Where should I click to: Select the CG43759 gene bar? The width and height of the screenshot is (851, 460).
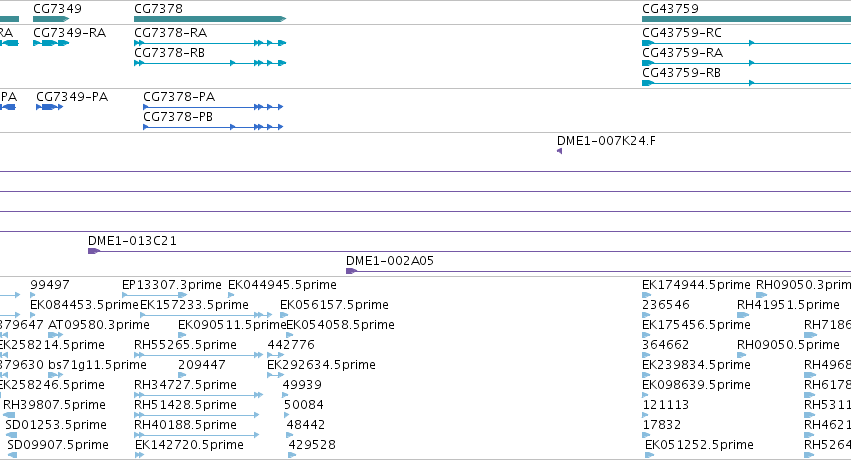746,19
